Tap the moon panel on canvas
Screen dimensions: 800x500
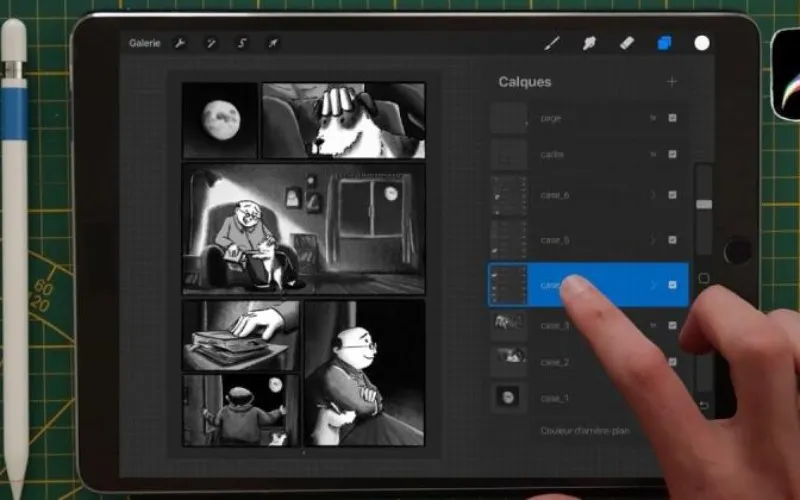[x=220, y=120]
